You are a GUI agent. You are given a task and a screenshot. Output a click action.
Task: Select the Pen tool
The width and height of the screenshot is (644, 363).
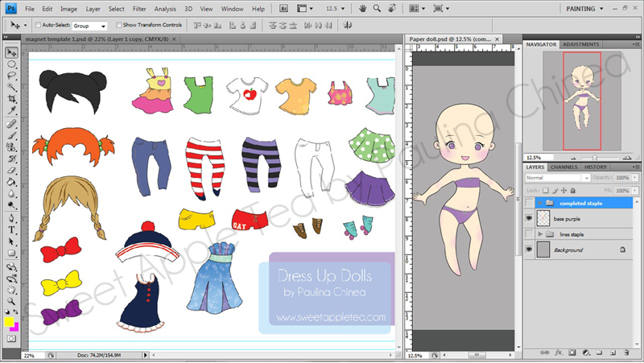click(x=11, y=218)
